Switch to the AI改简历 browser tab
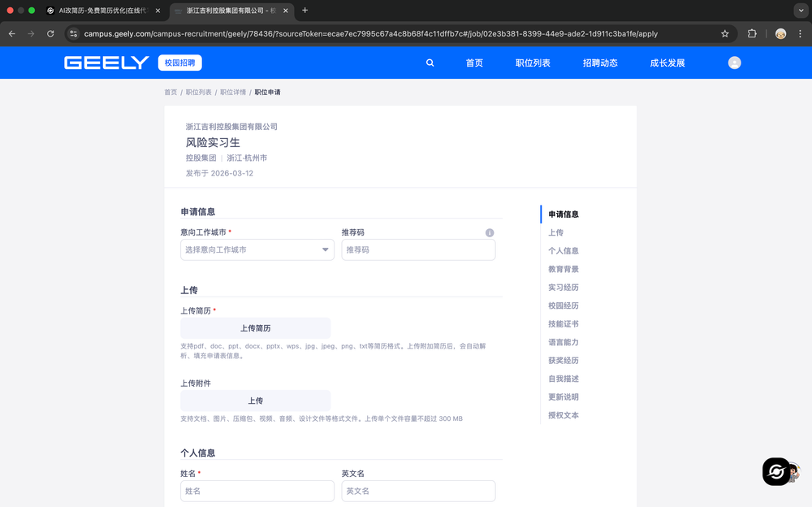Viewport: 812px width, 507px height. (101, 11)
